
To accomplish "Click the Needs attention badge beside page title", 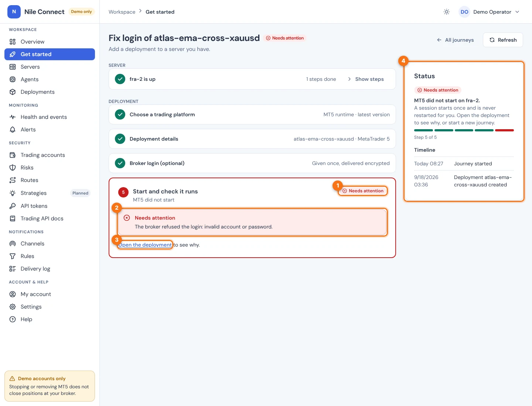I will click(x=285, y=38).
